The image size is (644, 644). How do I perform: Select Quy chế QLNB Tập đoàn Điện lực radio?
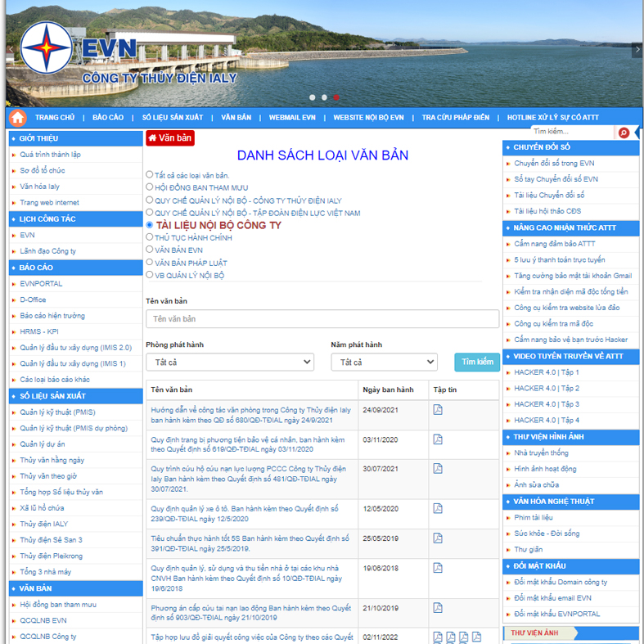tap(150, 212)
